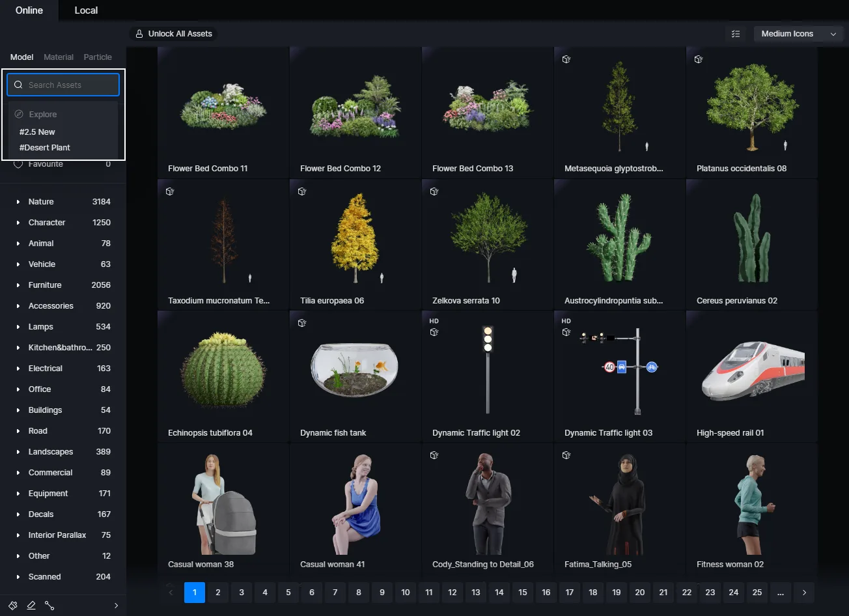Open the Medium Icons size dropdown
This screenshot has width=849, height=616.
point(798,33)
